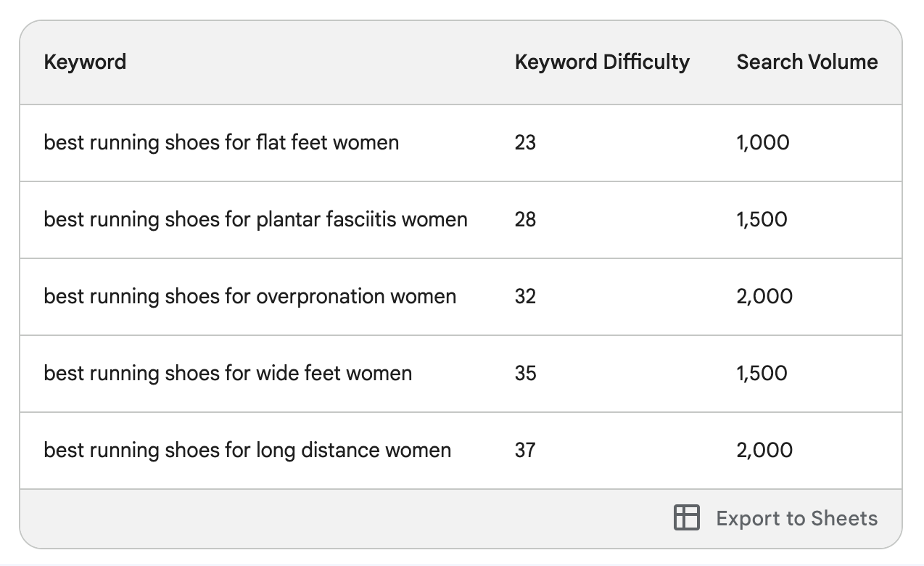This screenshot has width=924, height=566.
Task: Click difficulty value 35
Action: coord(525,373)
